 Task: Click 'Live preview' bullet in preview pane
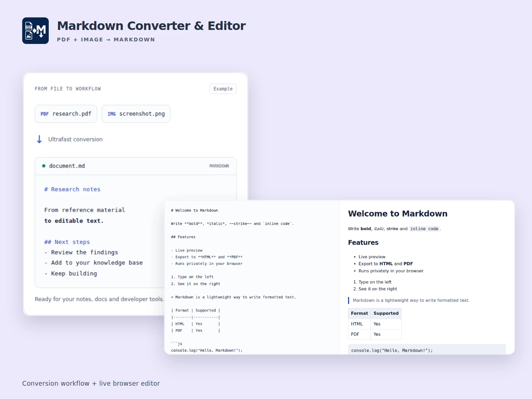click(x=372, y=257)
